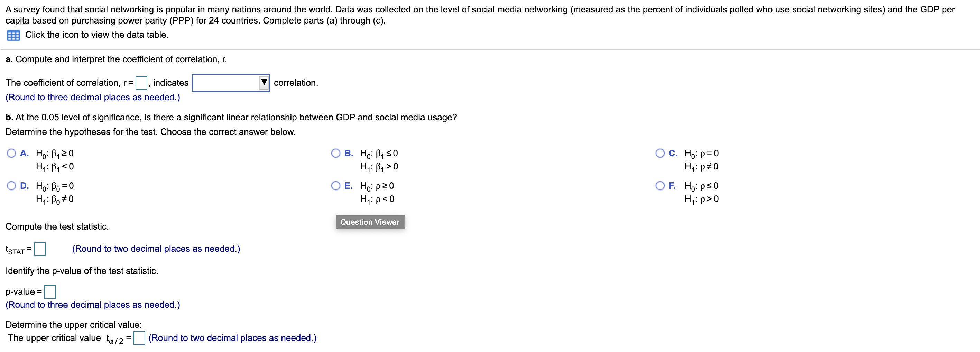This screenshot has height=352, width=980.
Task: Select answer choice A hypothesis option
Action: 11,153
